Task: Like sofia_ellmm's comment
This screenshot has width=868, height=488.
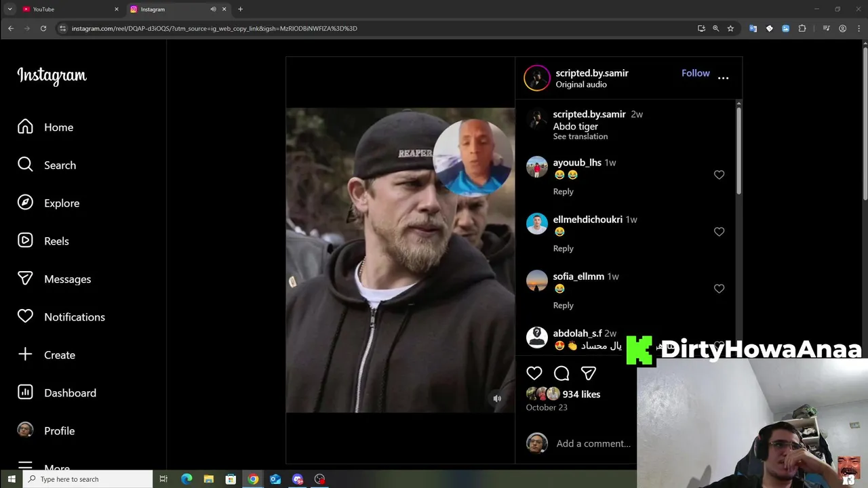Action: tap(719, 289)
